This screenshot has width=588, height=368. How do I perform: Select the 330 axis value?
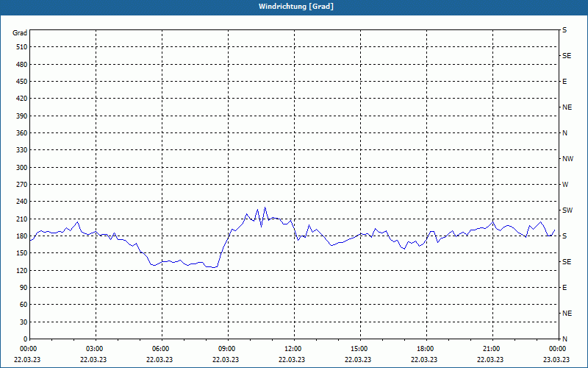point(22,150)
